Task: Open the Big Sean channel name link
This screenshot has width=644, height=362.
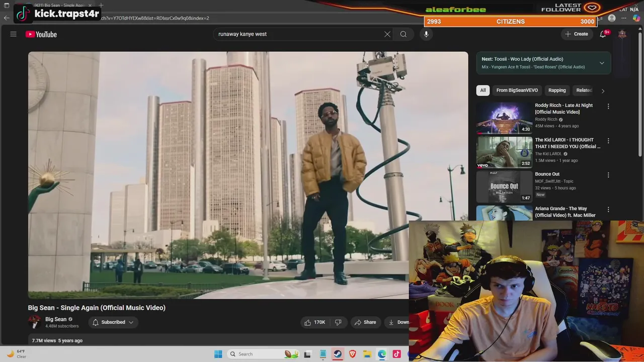Action: pyautogui.click(x=56, y=319)
